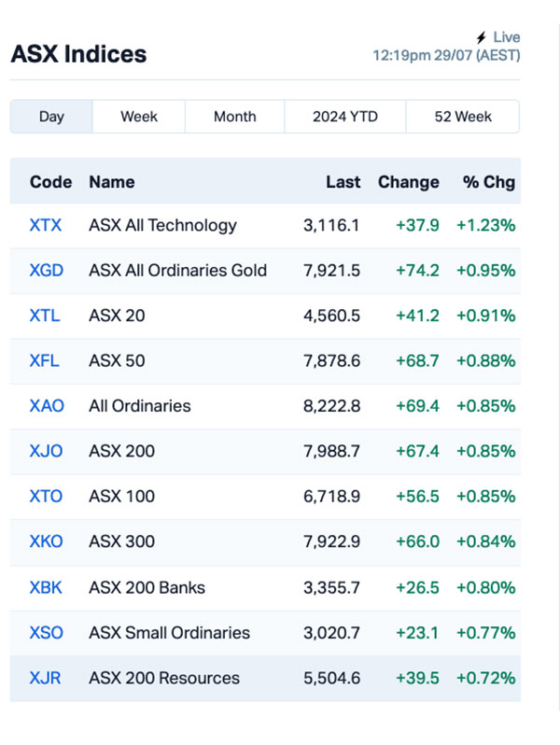Viewport: 560px width, 745px height.
Task: Click the +74.2 change value
Action: pyautogui.click(x=417, y=271)
